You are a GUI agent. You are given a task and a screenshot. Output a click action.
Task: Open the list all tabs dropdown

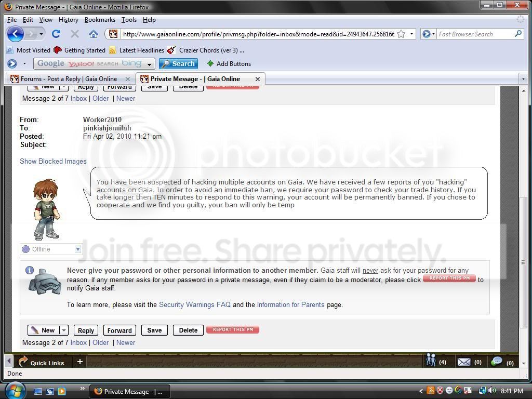pos(523,79)
